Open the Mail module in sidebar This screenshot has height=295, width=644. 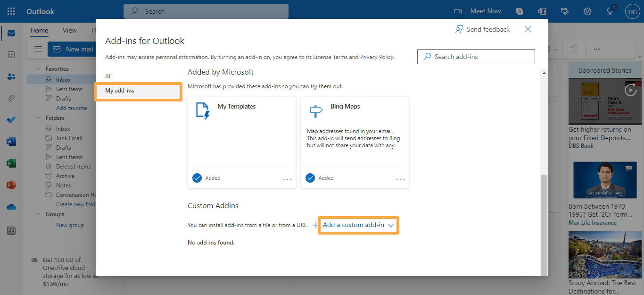[11, 33]
